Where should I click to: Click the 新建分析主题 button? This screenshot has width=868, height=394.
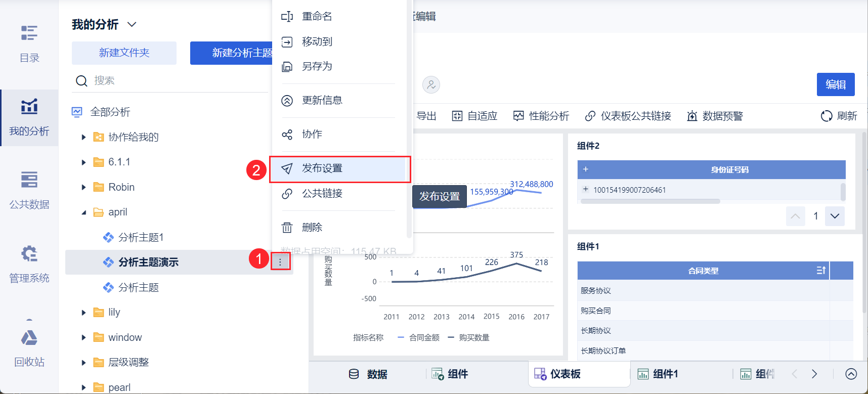coord(232,53)
